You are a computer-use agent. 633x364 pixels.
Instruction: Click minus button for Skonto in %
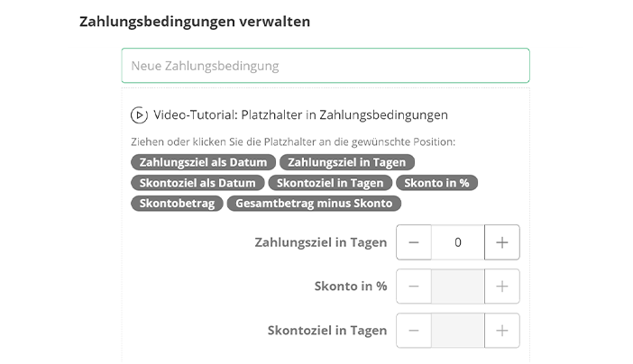[x=414, y=287]
